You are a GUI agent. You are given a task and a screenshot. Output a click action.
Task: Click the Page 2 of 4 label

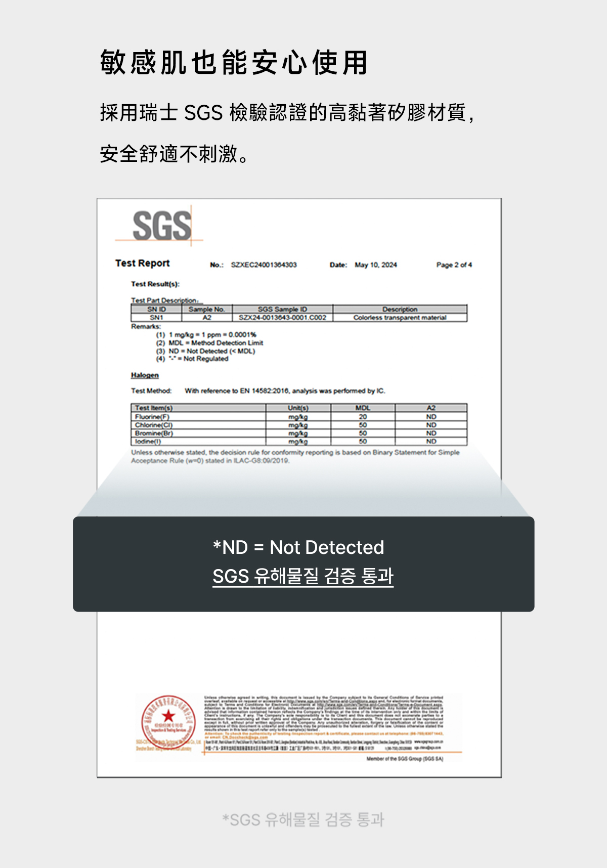tap(454, 265)
